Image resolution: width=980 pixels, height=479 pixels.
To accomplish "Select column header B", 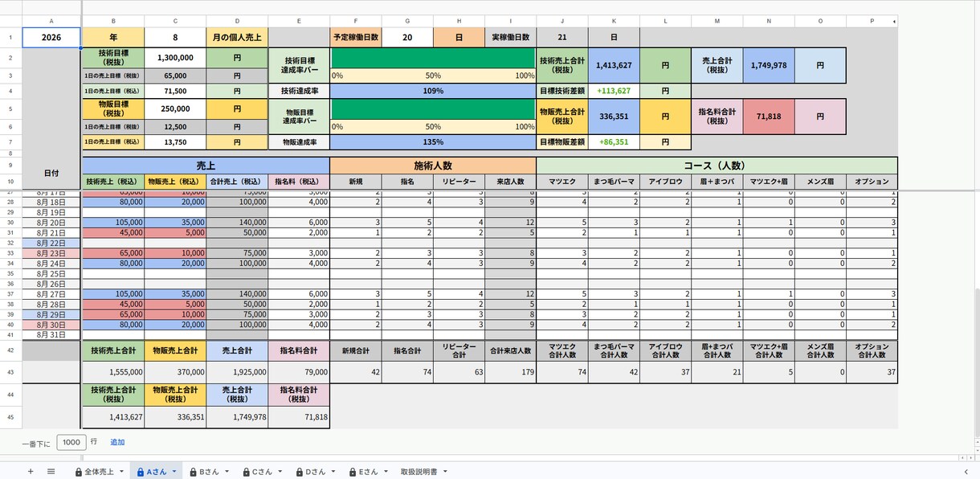I will [x=113, y=20].
